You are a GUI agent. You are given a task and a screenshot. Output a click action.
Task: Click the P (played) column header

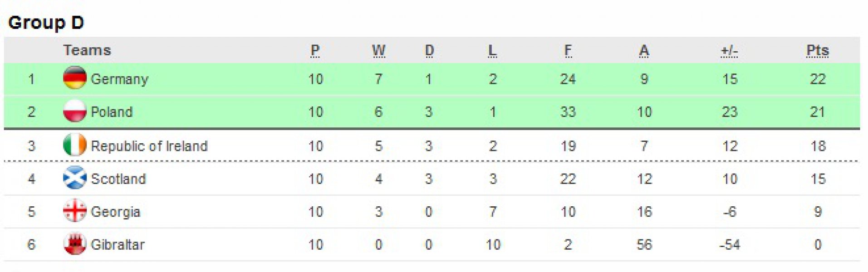coord(315,50)
